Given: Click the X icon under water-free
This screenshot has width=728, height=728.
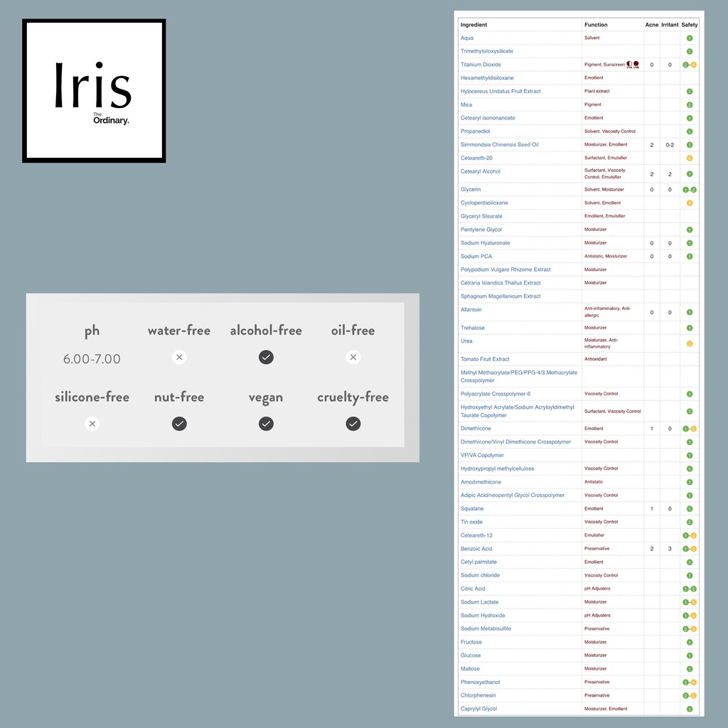Looking at the screenshot, I should (179, 357).
